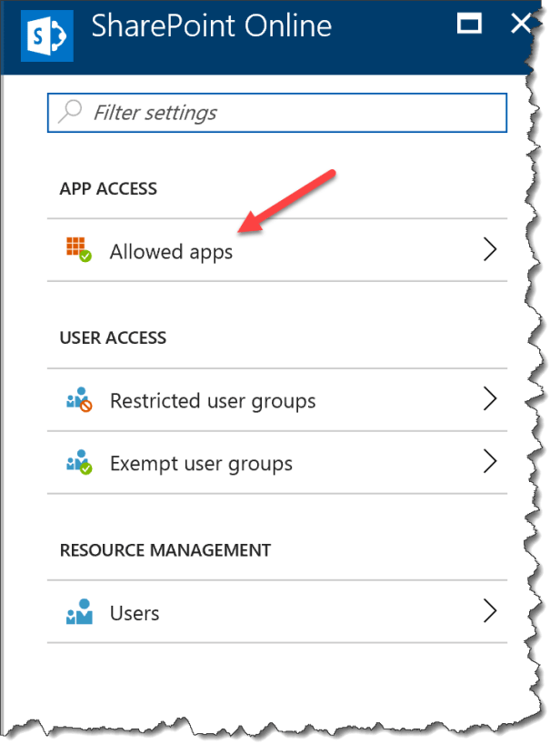Click the RESOURCE MANAGEMENT section header
This screenshot has height=754, width=560.
[165, 550]
